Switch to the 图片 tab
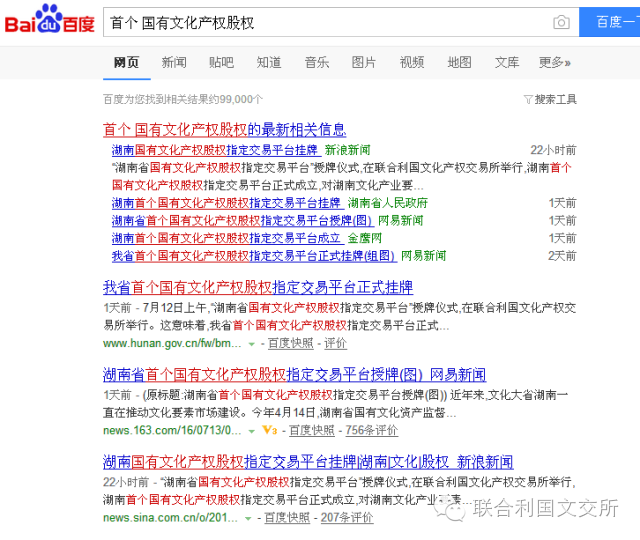The image size is (640, 540). 364,62
